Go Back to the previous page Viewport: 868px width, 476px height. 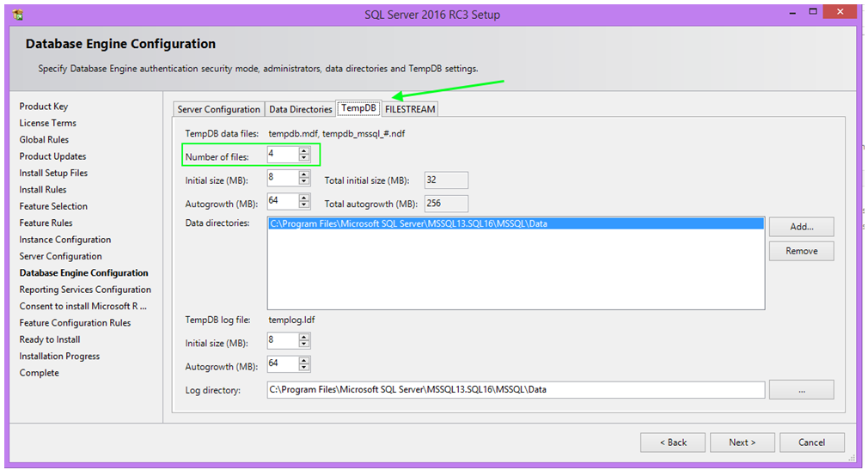pyautogui.click(x=672, y=442)
